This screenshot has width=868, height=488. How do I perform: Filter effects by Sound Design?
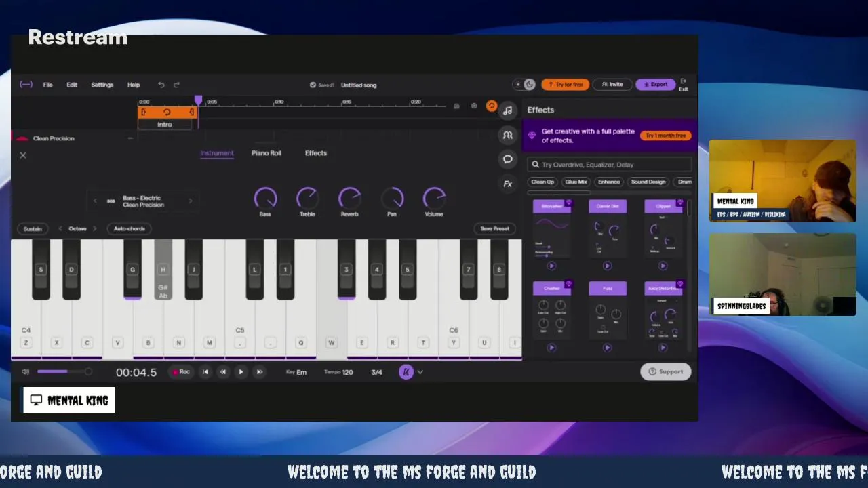pyautogui.click(x=648, y=182)
